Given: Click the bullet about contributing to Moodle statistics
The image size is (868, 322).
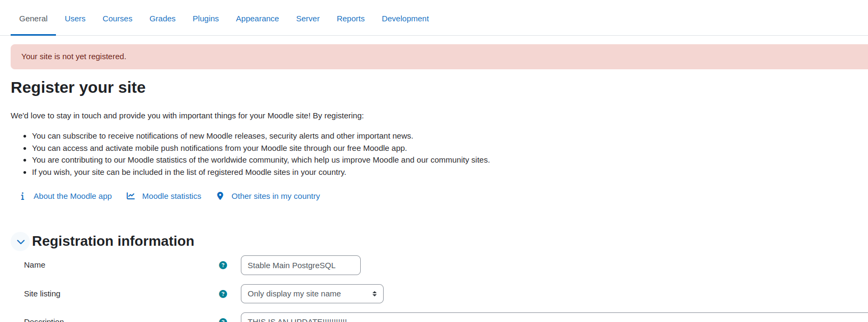Looking at the screenshot, I should 261,160.
